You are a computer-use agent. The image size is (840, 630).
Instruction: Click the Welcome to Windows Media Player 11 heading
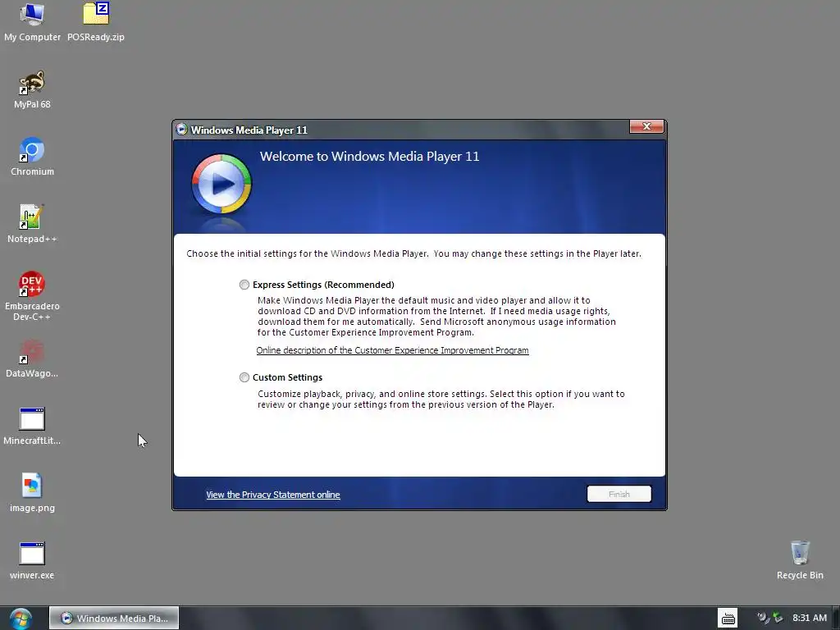[370, 157]
